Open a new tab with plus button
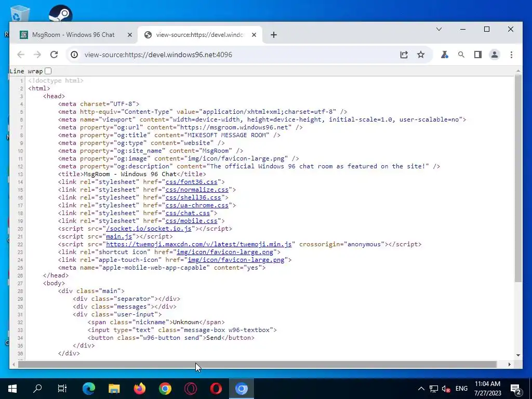 click(274, 35)
